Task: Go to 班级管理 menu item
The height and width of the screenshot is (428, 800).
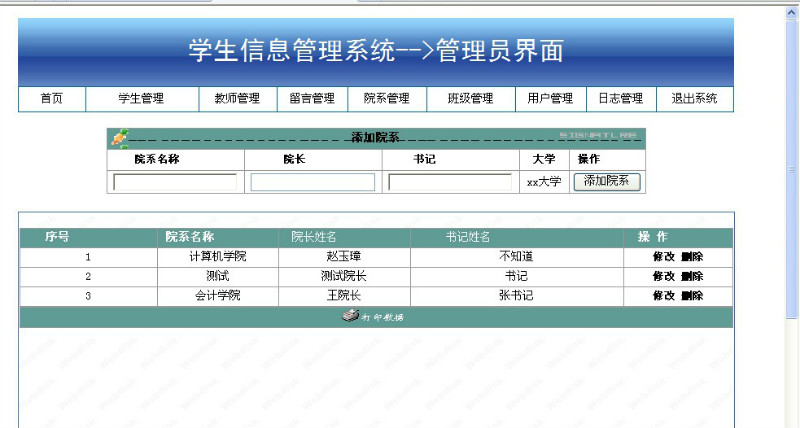Action: 470,98
